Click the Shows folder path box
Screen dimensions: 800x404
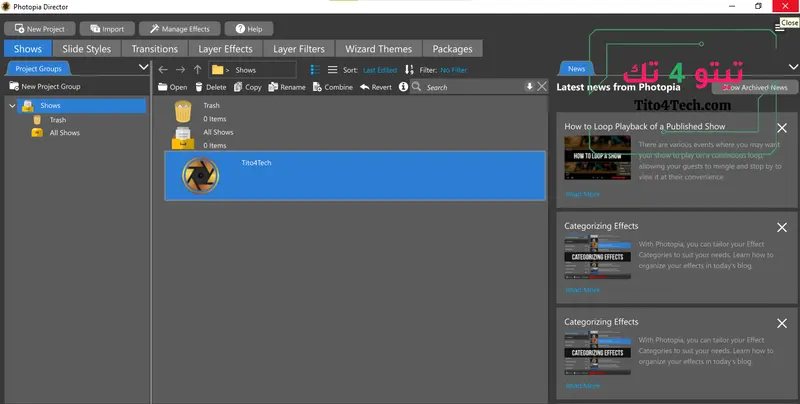252,69
